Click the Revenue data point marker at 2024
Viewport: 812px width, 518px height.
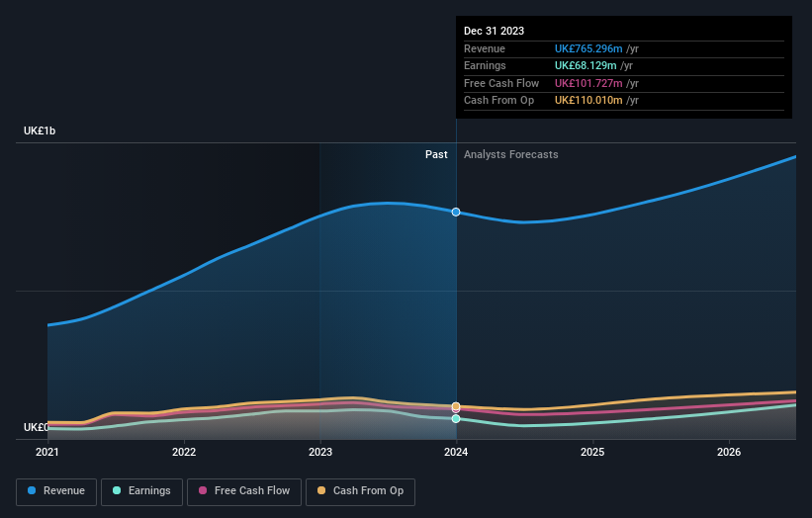456,213
